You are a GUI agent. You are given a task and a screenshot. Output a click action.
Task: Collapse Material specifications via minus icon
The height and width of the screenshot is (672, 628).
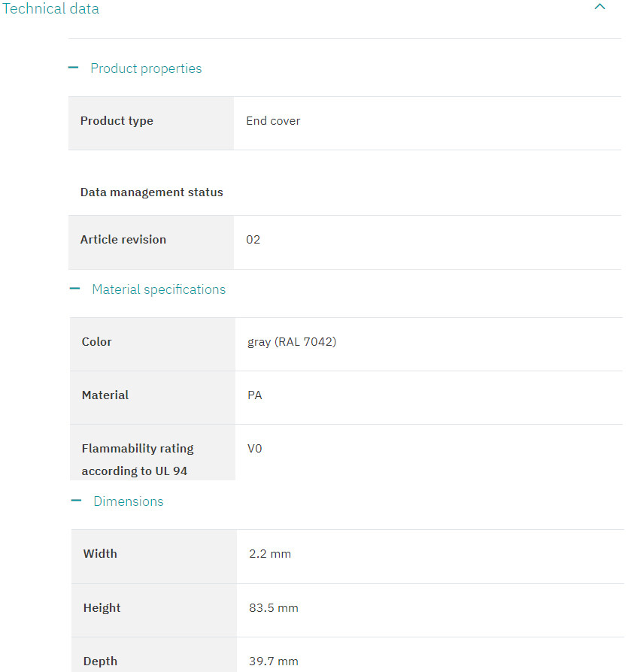(74, 289)
